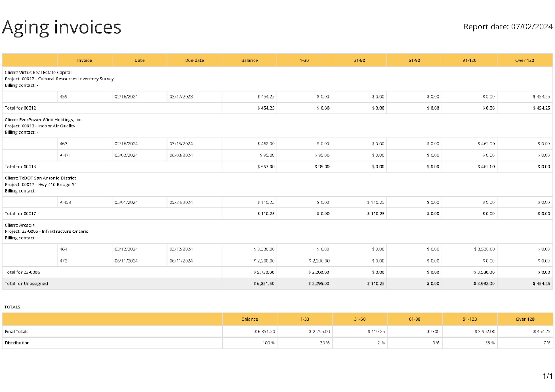Click the Virtus Real Estate Capital client line
The image size is (555, 392).
coord(38,73)
